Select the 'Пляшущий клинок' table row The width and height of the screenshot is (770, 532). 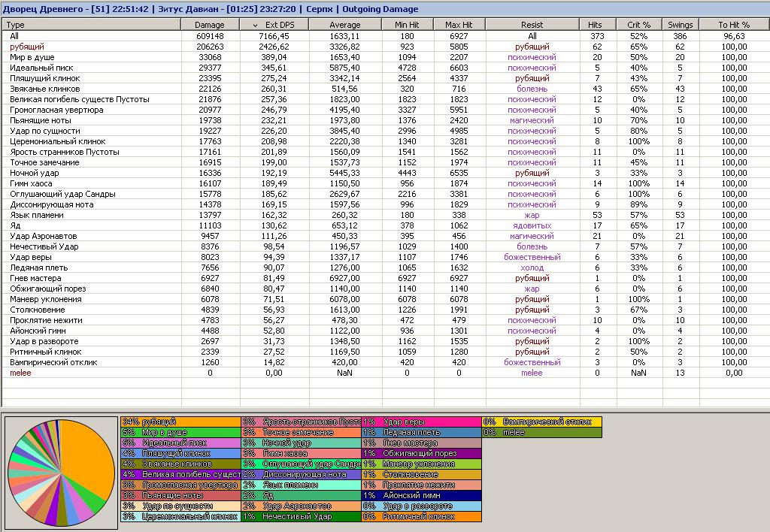[385, 78]
